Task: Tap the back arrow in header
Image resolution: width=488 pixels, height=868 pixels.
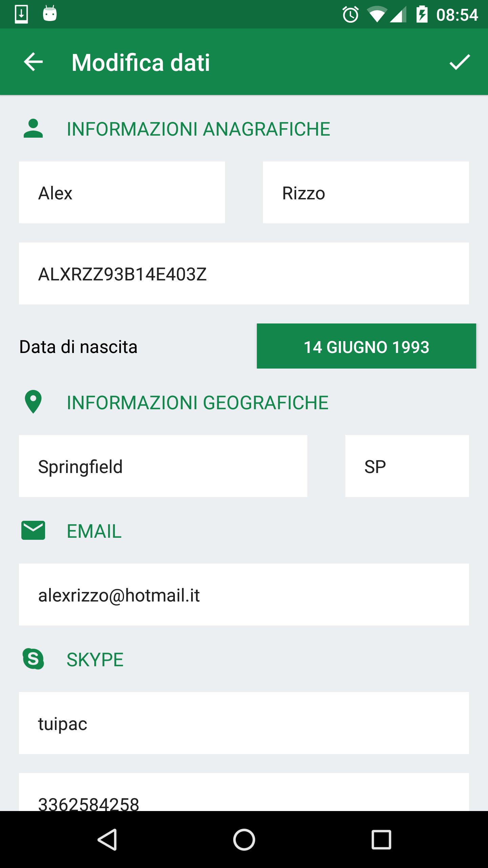Action: coord(33,62)
